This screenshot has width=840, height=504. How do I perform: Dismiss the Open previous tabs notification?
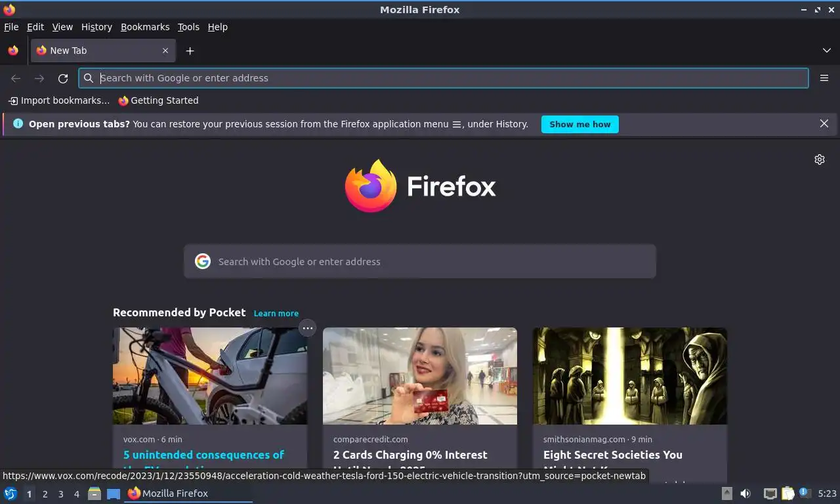(824, 123)
